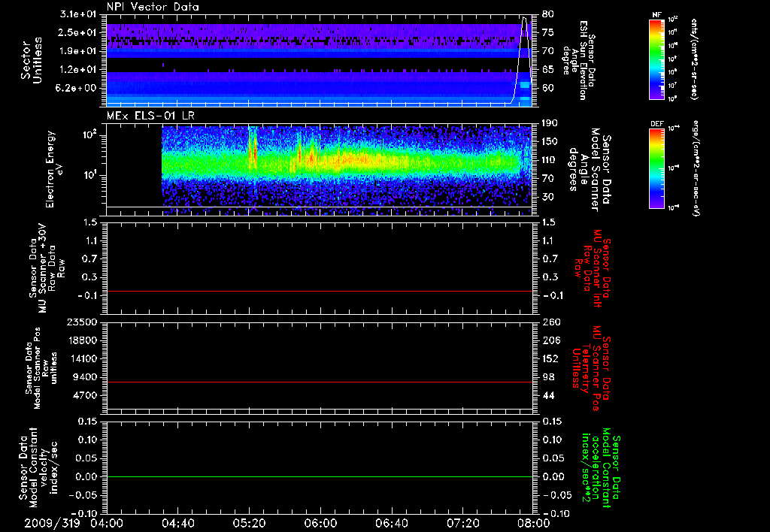Click the "06:00" time axis label
The image size is (770, 532).
(320, 523)
